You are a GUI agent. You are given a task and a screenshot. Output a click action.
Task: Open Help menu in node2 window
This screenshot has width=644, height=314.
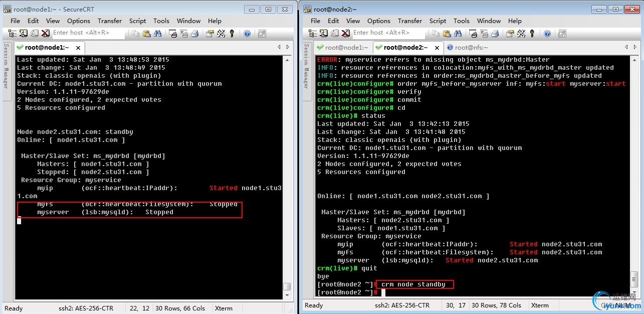coord(515,21)
